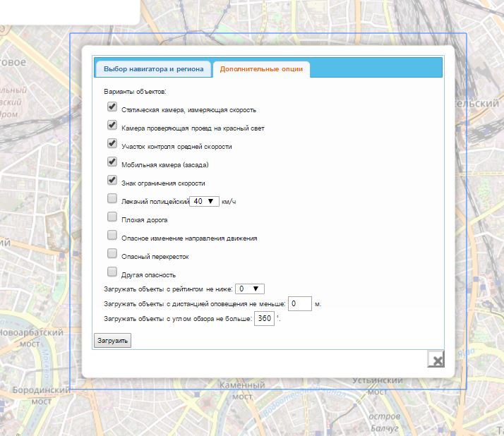Enable the "Лежачий полицейский" checkbox
Image resolution: width=504 pixels, height=436 pixels.
(112, 198)
